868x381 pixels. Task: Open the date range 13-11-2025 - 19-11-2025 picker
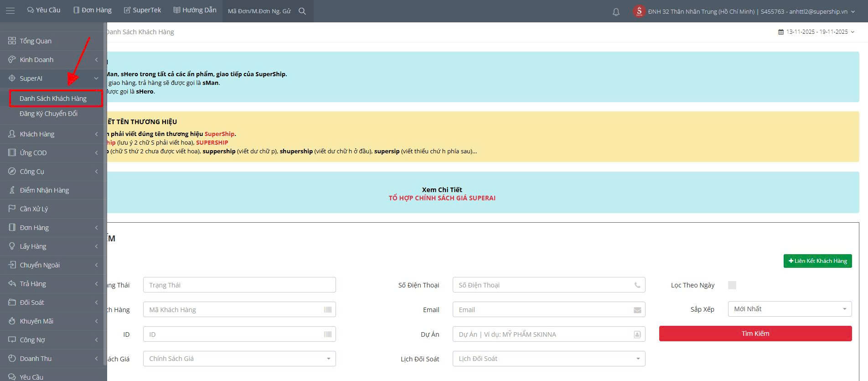[816, 32]
